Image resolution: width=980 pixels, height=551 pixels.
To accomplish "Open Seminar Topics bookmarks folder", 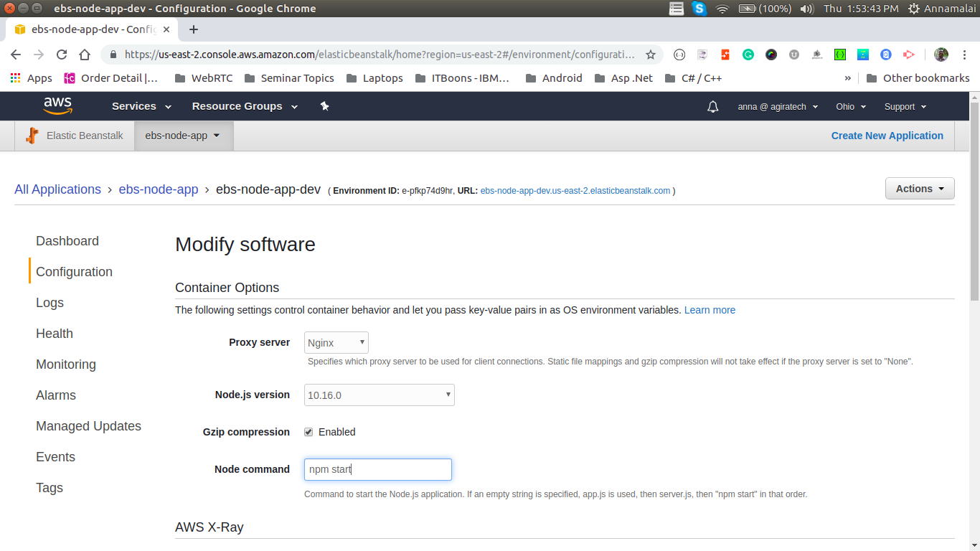I will tap(289, 78).
